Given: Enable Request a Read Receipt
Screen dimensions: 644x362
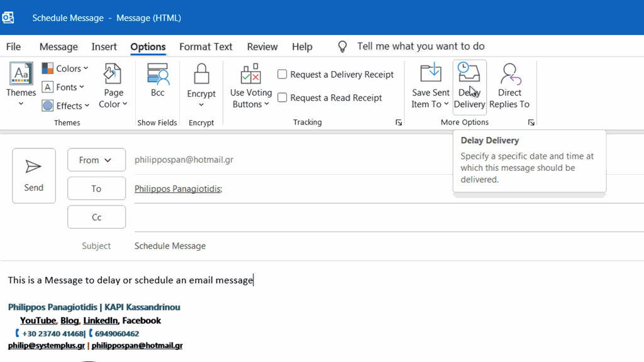Looking at the screenshot, I should click(x=282, y=97).
